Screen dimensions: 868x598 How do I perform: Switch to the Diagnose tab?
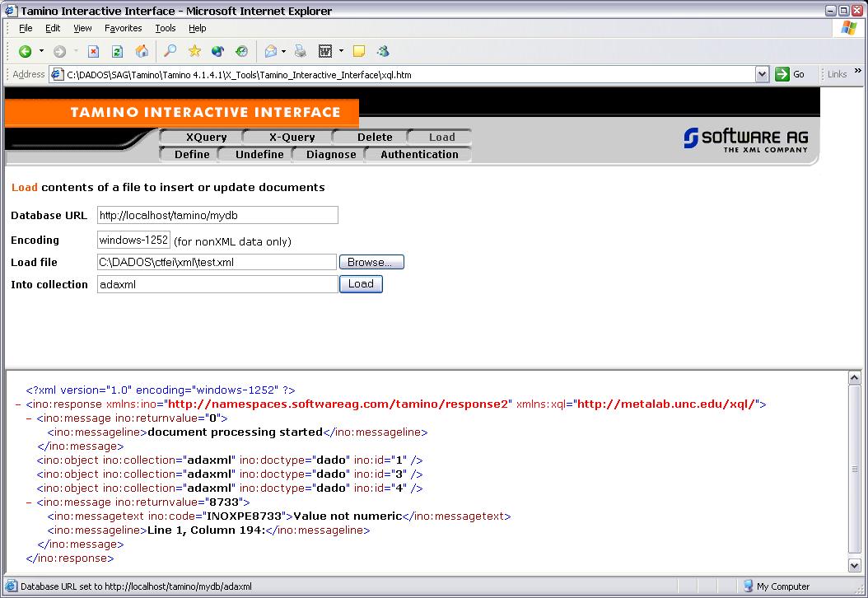[x=331, y=155]
